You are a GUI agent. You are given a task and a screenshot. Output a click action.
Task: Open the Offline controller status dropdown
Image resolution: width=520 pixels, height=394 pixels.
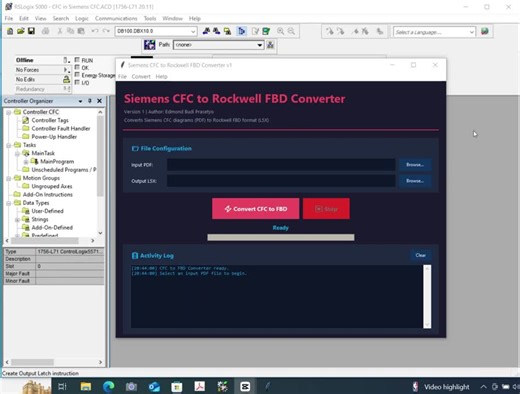point(66,60)
